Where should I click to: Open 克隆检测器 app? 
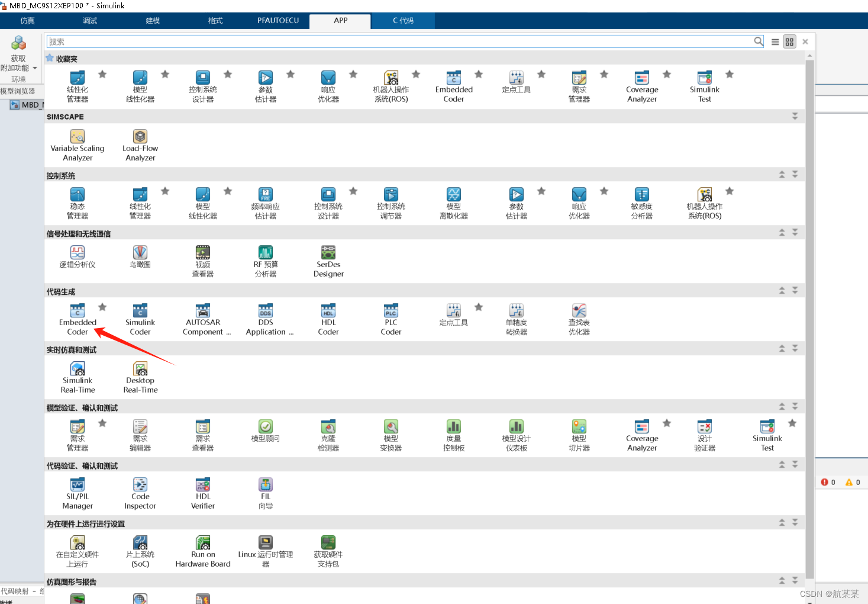tap(328, 435)
